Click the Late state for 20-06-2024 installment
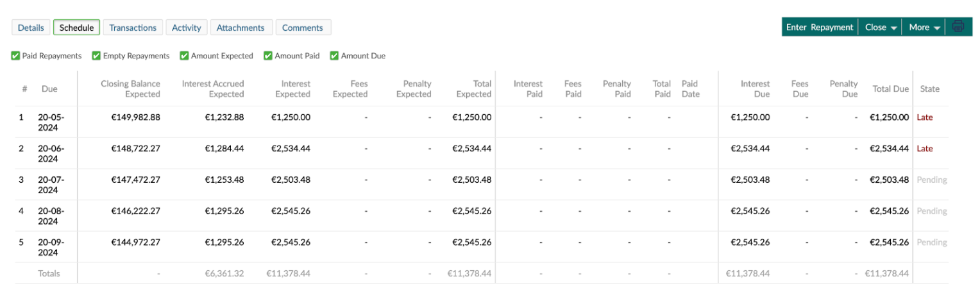This screenshot has height=290, width=980. coord(925,149)
